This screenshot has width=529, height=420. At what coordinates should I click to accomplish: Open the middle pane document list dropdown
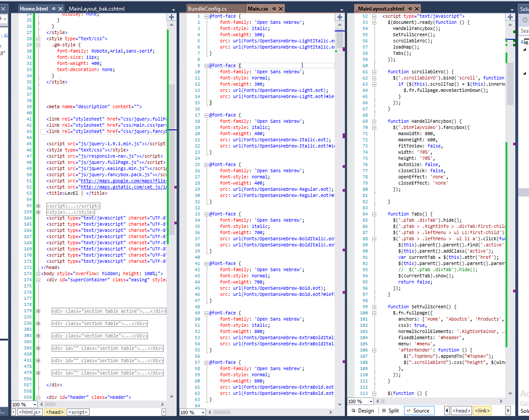point(341,10)
